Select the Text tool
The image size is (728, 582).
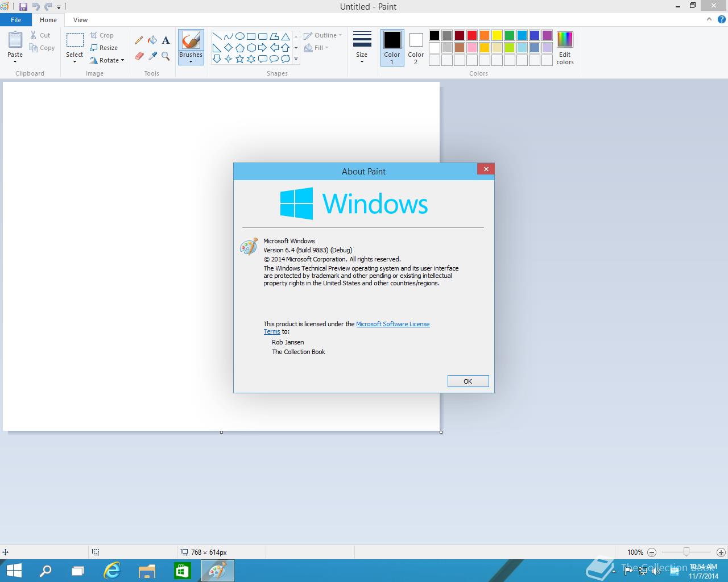click(166, 40)
